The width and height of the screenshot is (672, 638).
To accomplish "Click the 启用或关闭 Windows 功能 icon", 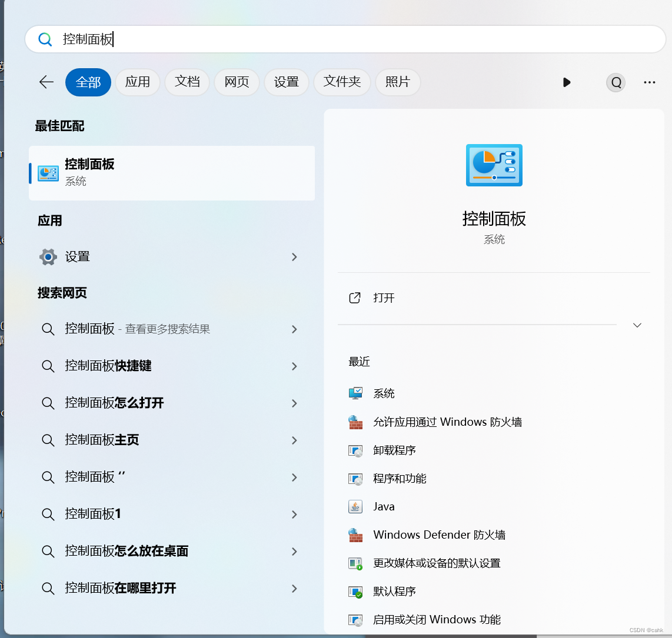I will tap(355, 620).
